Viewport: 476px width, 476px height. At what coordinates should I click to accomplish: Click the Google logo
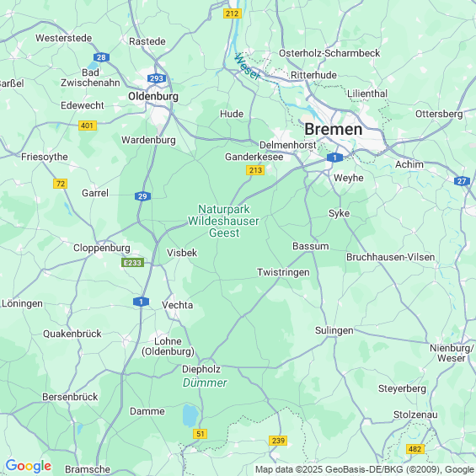29,466
